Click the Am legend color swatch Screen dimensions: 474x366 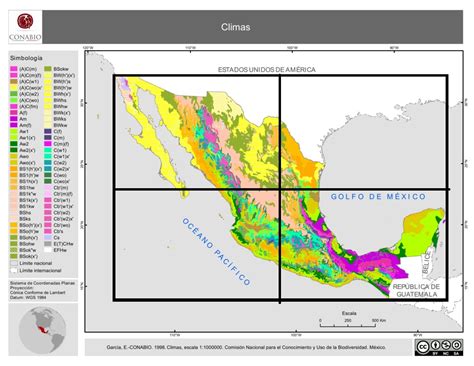[x=14, y=119]
